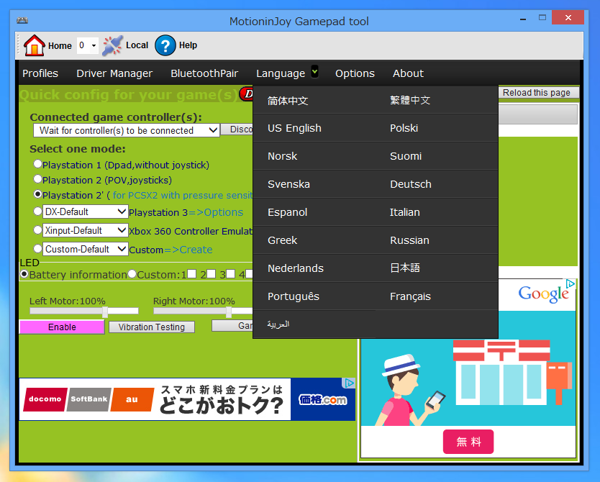The width and height of the screenshot is (600, 482).
Task: Select the Custom mode radio button
Action: pyautogui.click(x=38, y=249)
